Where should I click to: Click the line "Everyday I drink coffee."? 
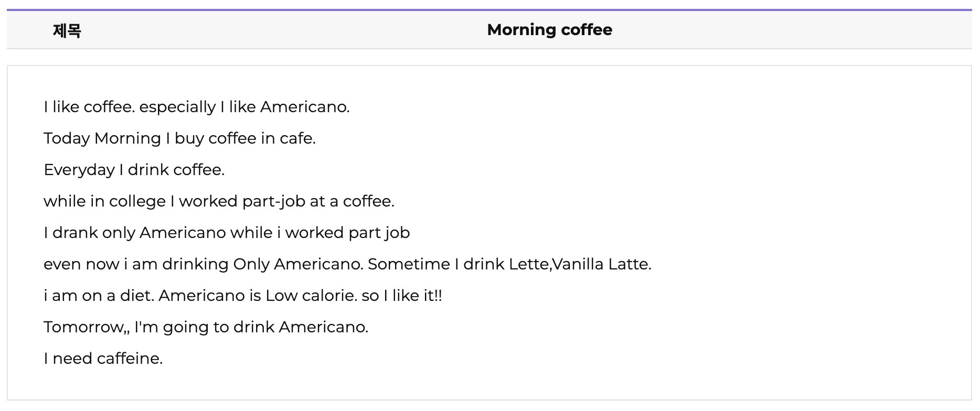[x=134, y=170]
